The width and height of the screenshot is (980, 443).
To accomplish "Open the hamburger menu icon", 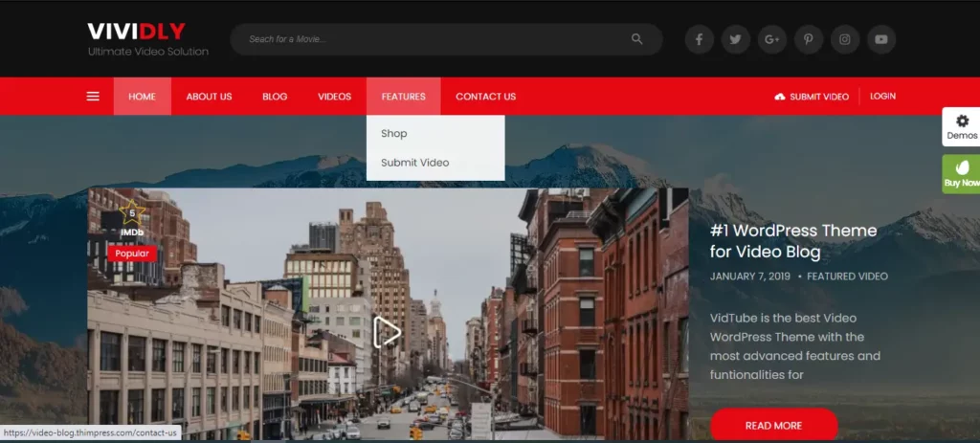I will pos(93,97).
